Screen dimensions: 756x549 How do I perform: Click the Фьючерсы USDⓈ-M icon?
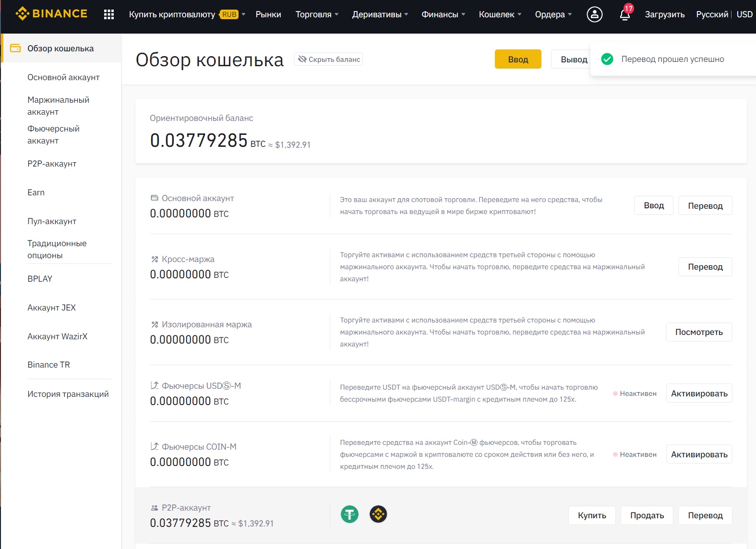155,385
